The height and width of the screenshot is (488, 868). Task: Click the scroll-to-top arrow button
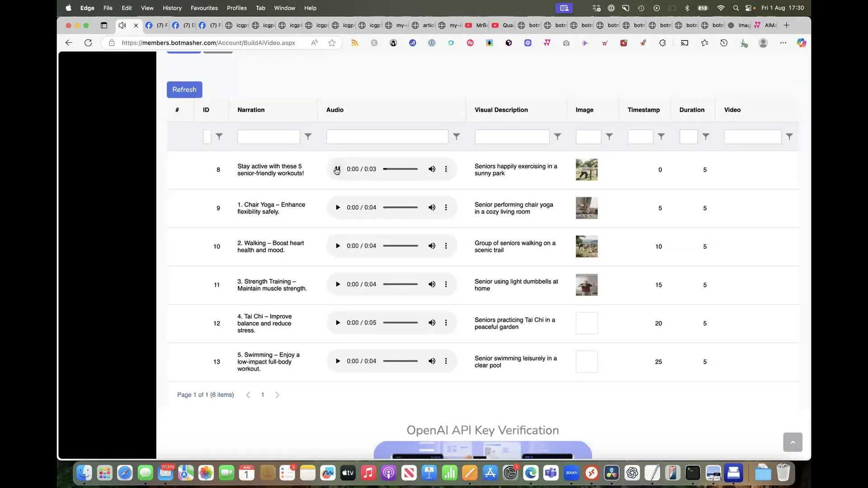click(793, 442)
